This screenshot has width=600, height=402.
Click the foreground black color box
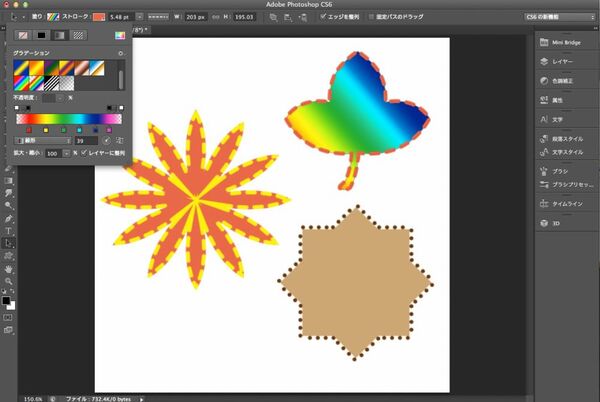(6, 300)
